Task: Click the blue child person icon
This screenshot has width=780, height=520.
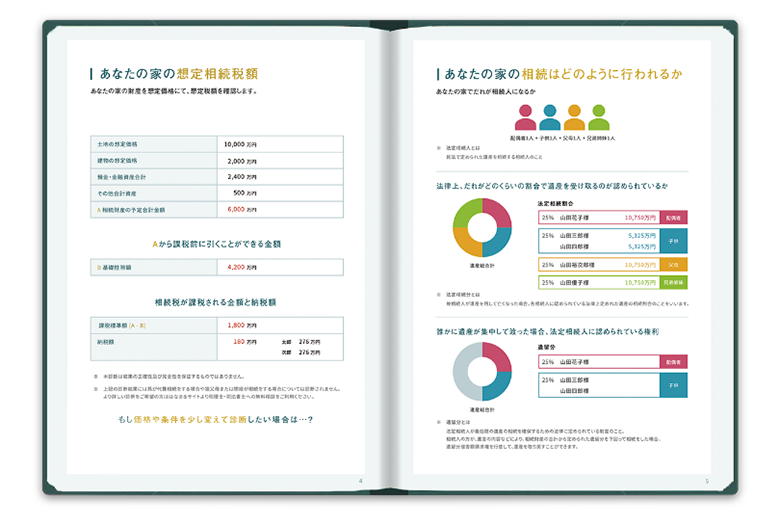Action: [x=550, y=118]
